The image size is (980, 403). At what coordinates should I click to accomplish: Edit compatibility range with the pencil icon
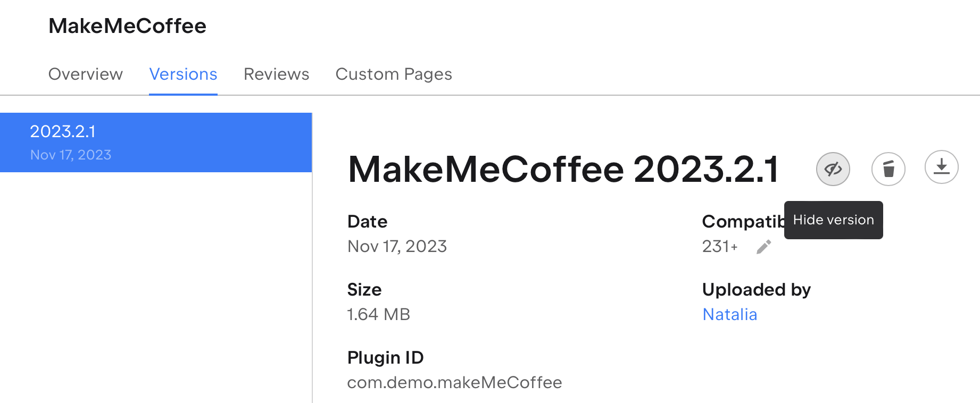click(763, 247)
